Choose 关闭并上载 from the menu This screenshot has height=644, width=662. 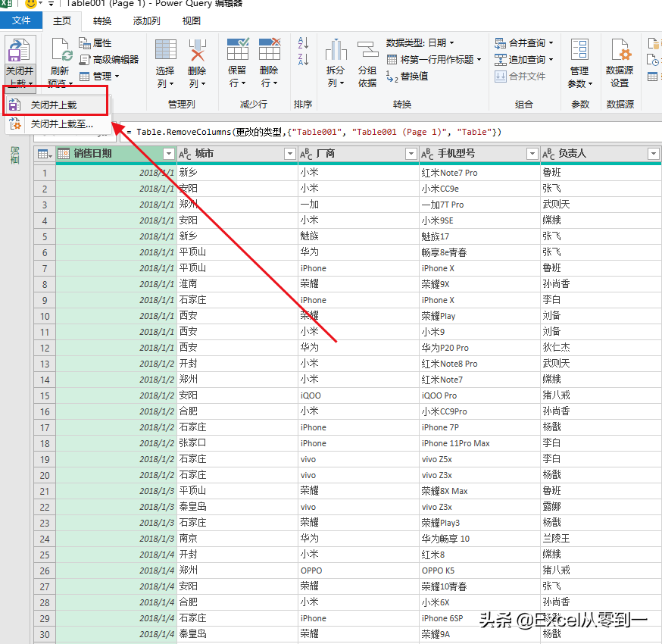[58, 105]
